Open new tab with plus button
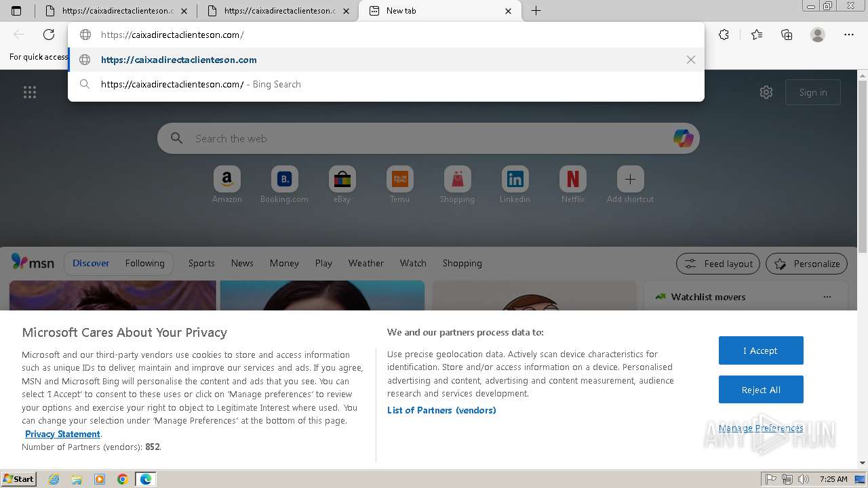This screenshot has height=488, width=868. click(536, 11)
